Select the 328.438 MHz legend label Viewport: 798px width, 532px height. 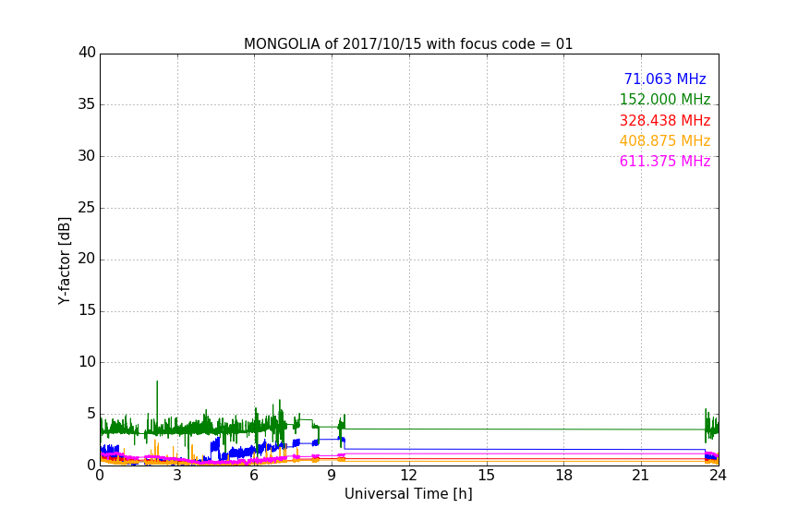tap(665, 121)
